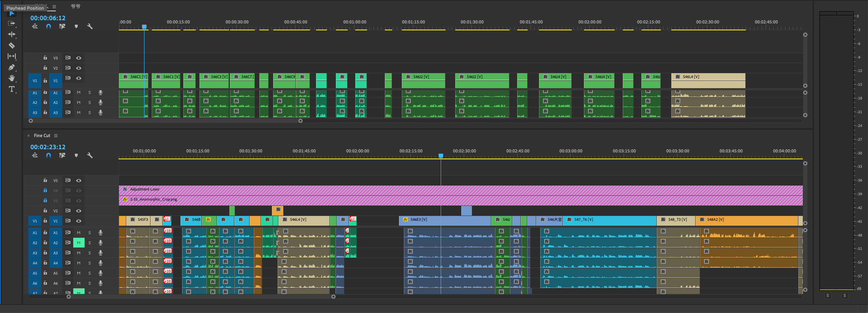This screenshot has width=868, height=313.
Task: Click the Fine Cut horizontal zoom scrollbar
Action: tap(201, 296)
